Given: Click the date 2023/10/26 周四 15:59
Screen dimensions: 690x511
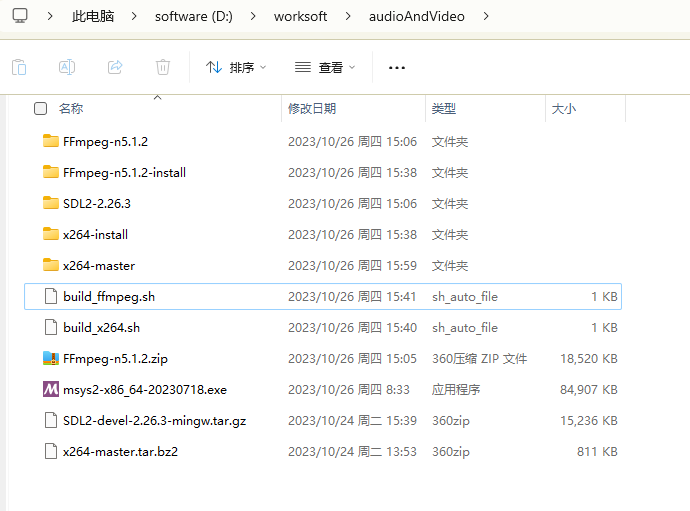Looking at the screenshot, I should tap(352, 266).
